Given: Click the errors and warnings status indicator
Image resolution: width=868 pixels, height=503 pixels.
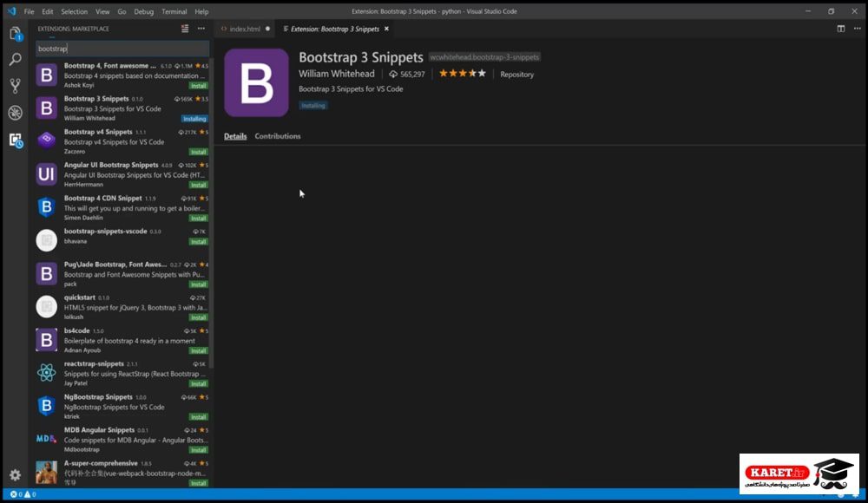Looking at the screenshot, I should click(23, 494).
